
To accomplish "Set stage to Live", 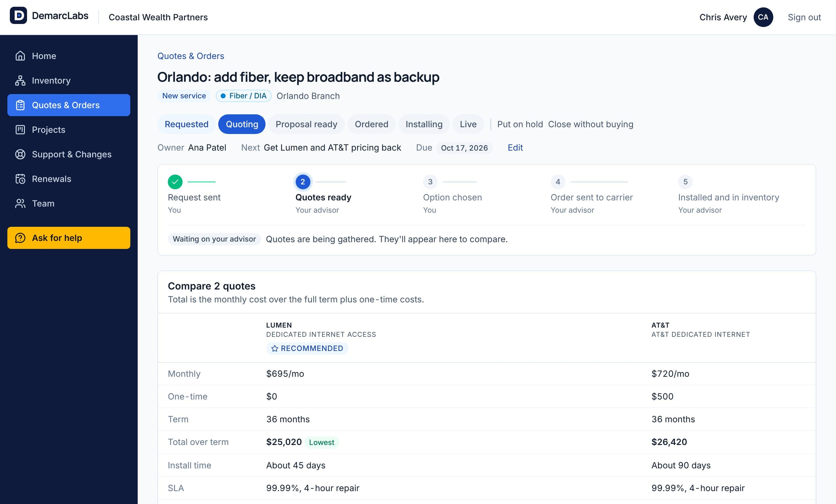I will coord(468,124).
